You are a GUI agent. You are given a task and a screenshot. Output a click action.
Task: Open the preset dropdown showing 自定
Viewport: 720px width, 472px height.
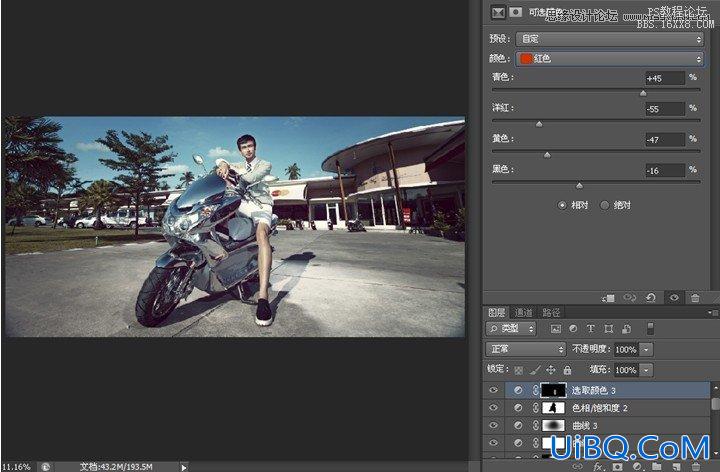pyautogui.click(x=610, y=39)
